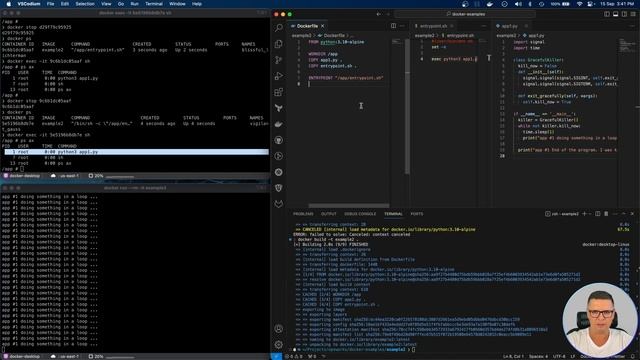This screenshot has height=360, width=640.
Task: Switch to the OUTPUT panel tab
Action: [x=329, y=213]
